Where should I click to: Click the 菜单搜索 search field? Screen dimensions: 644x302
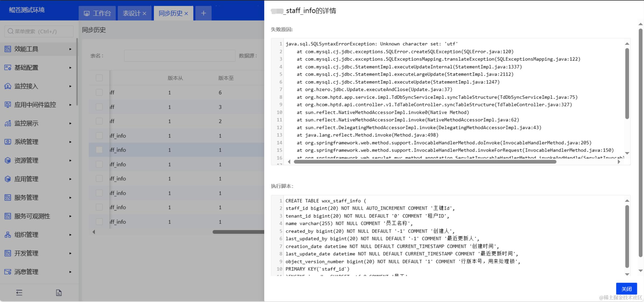coord(39,31)
